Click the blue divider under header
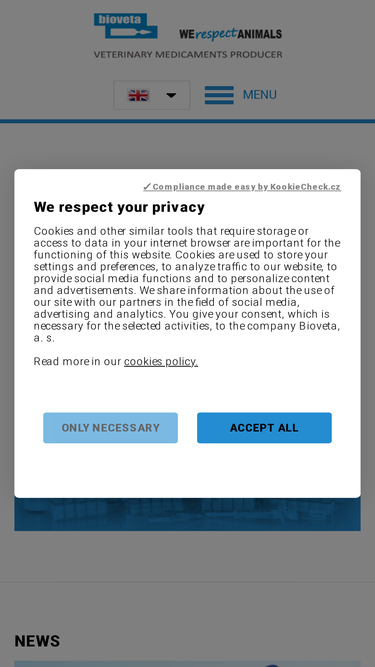 [x=188, y=121]
